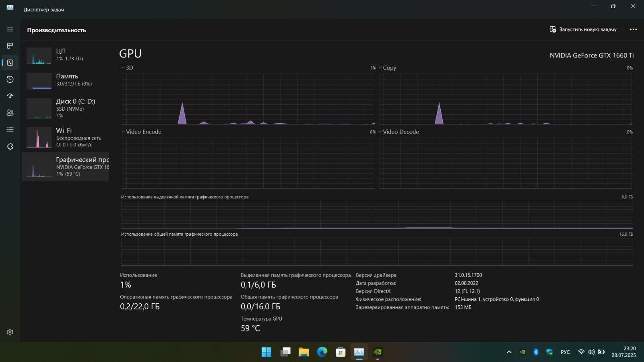Click the Wi-Fi mini graph thumbnail
Image resolution: width=644 pixels, height=362 pixels.
[39, 138]
